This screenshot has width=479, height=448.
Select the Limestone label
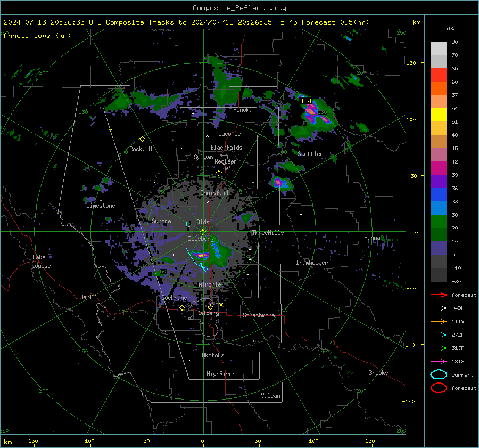(x=101, y=206)
